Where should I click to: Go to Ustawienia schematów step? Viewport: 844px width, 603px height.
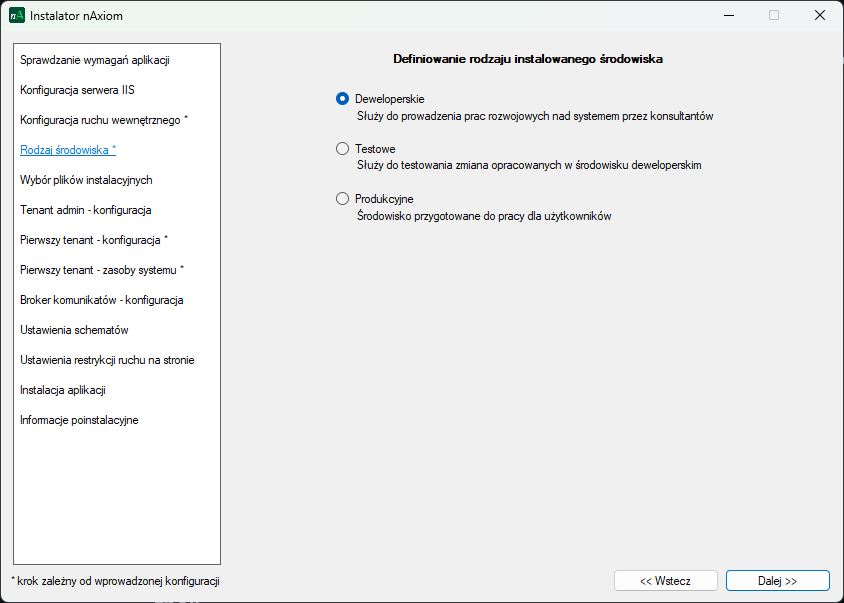click(74, 330)
